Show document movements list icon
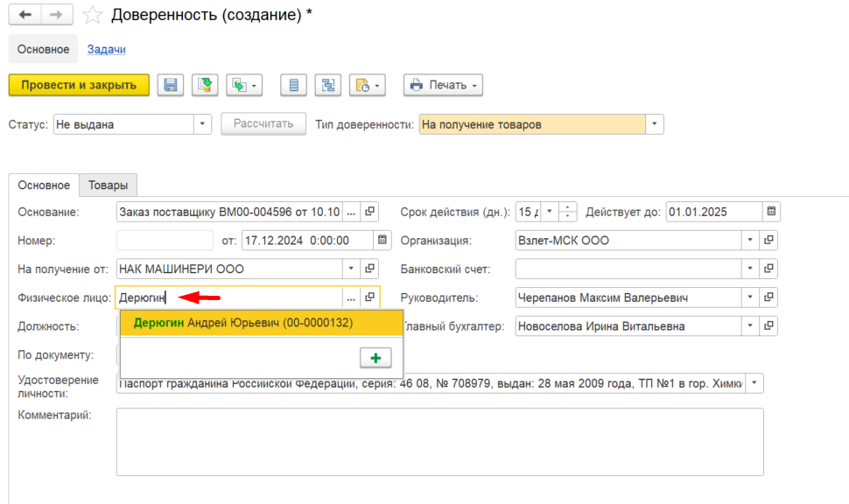849x504 pixels. coord(293,85)
